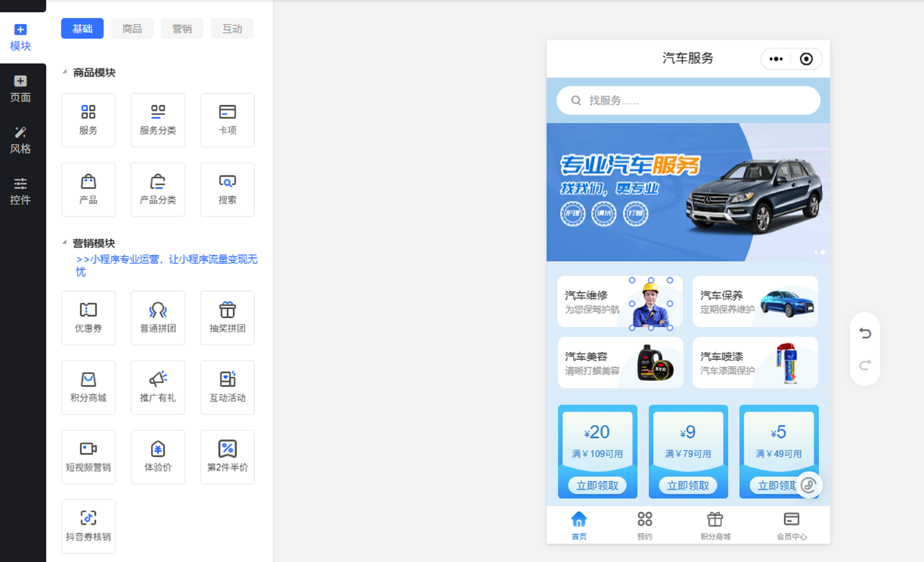Add the 优惠券 coupon module
Viewport: 924px width, 562px height.
88,317
